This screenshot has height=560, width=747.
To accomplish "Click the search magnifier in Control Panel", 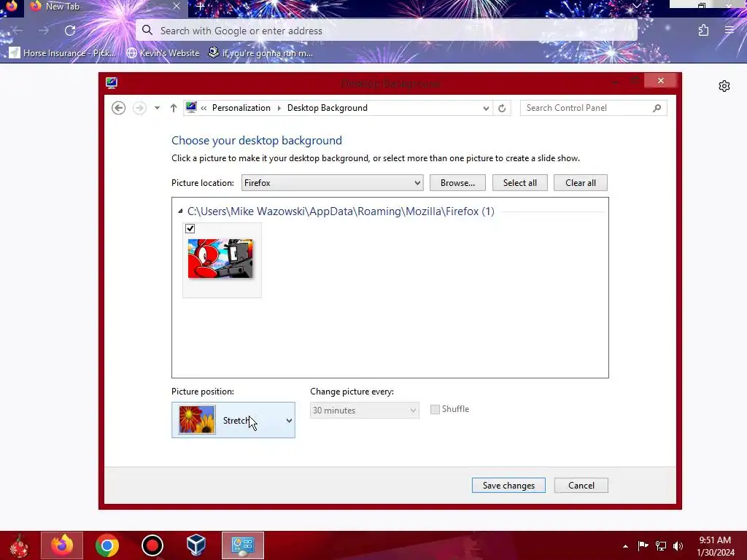I will coord(657,108).
